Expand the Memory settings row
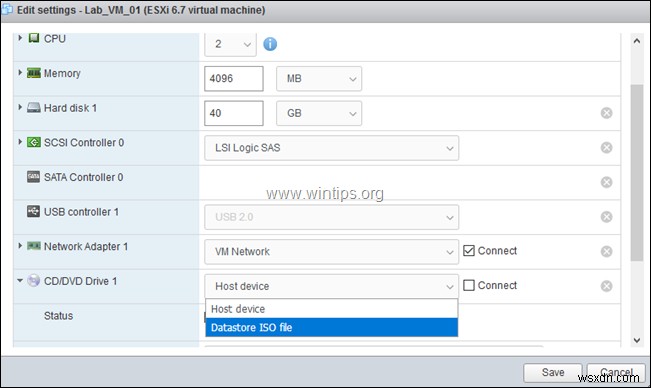 coord(20,73)
